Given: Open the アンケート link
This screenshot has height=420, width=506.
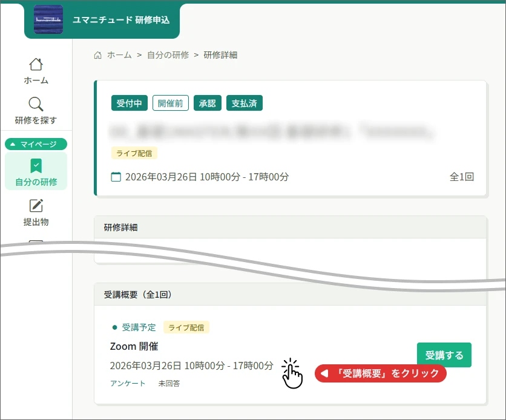Looking at the screenshot, I should (128, 383).
